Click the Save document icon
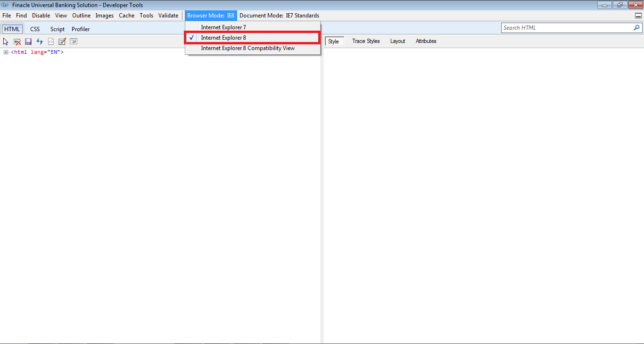The width and height of the screenshot is (644, 344). [x=28, y=41]
